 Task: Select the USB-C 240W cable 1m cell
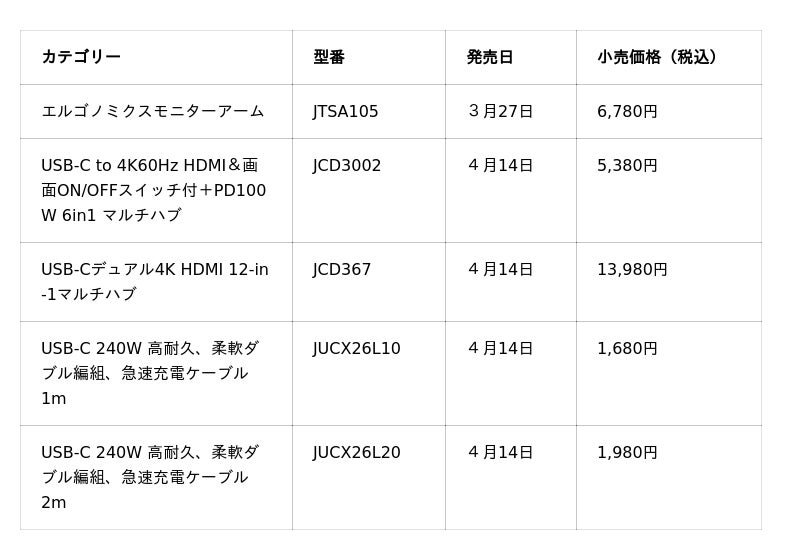pyautogui.click(x=150, y=373)
